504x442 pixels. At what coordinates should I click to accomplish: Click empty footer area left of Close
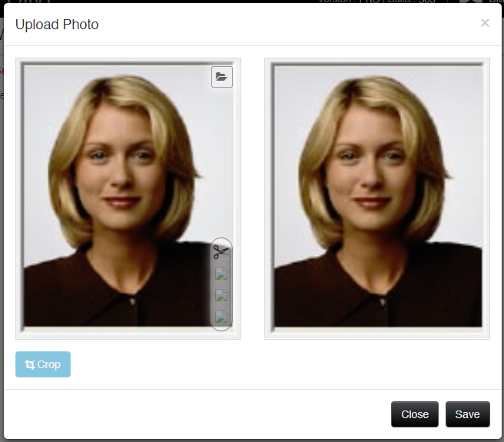192,414
